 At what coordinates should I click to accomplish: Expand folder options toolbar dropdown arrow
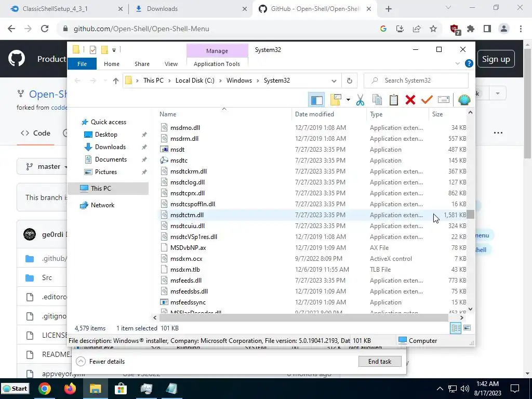click(348, 100)
